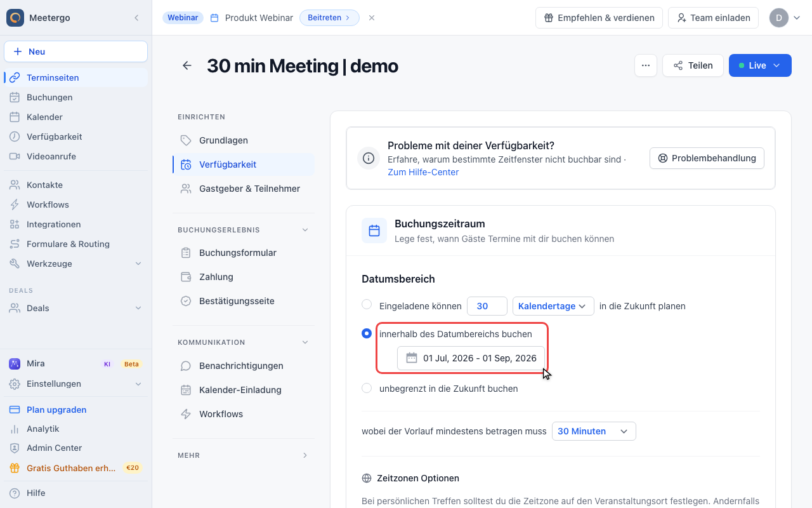Click the days number input showing 30
Viewport: 812px width, 508px height.
click(x=487, y=306)
